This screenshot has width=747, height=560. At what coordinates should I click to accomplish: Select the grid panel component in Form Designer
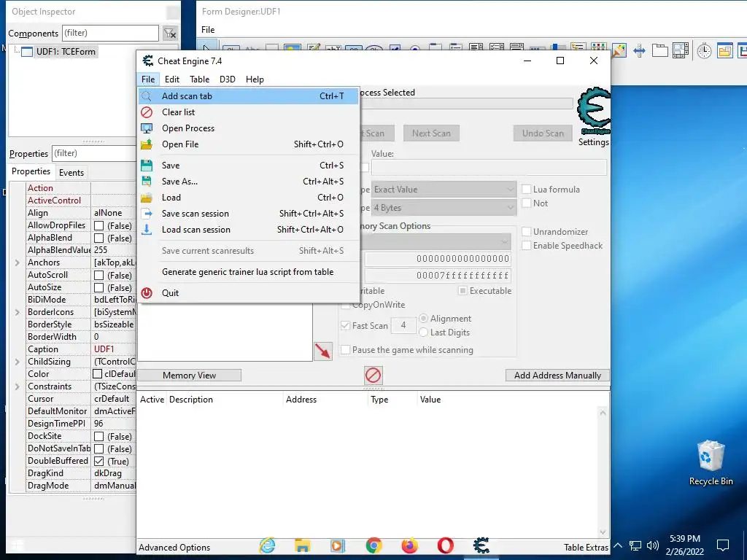point(681,50)
